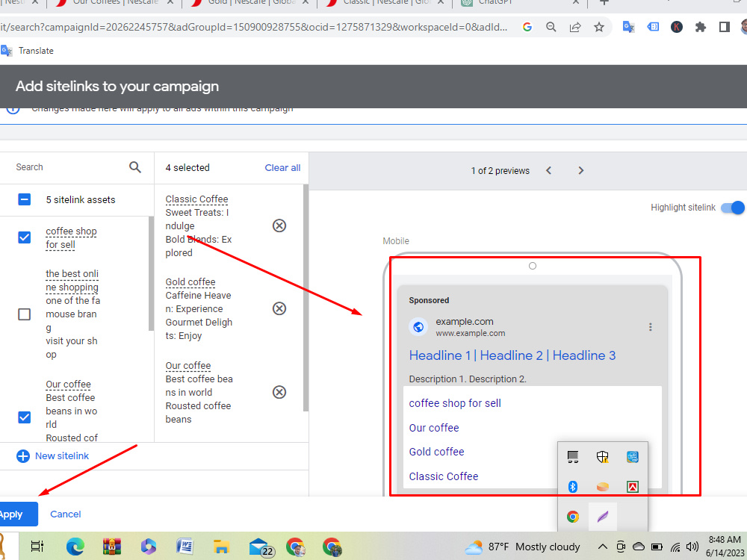Click the Wi-Fi icon in system tray
Image resolution: width=747 pixels, height=560 pixels.
coord(675,547)
